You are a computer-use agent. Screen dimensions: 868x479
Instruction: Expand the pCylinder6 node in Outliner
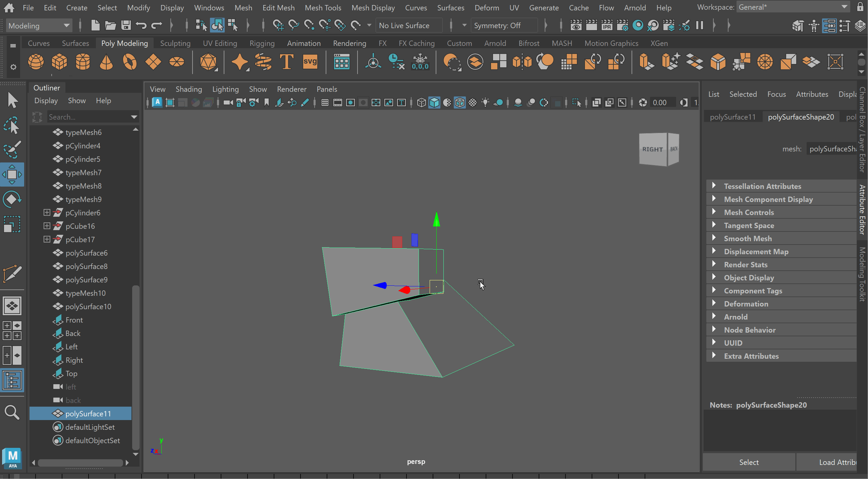(x=47, y=212)
